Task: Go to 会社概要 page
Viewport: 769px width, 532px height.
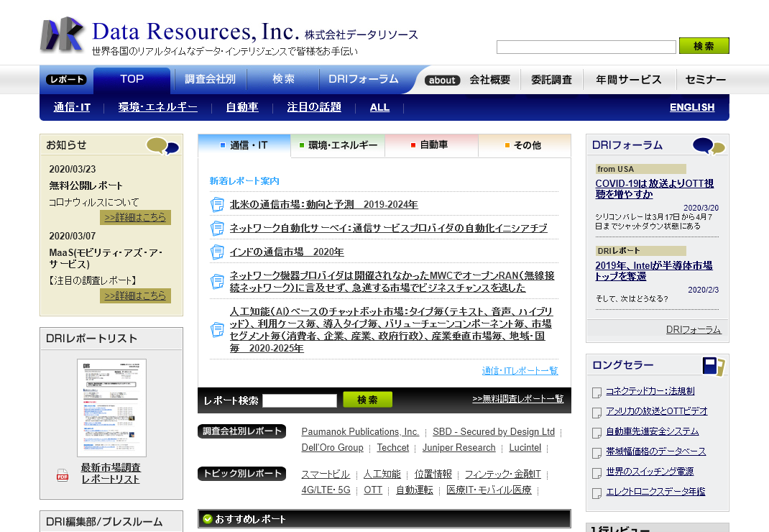Action: pyautogui.click(x=490, y=80)
